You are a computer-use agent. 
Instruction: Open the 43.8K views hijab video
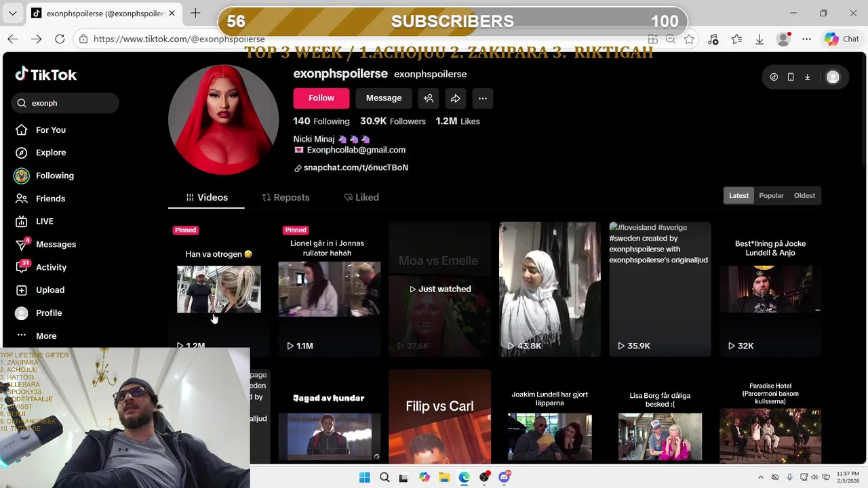click(x=550, y=289)
